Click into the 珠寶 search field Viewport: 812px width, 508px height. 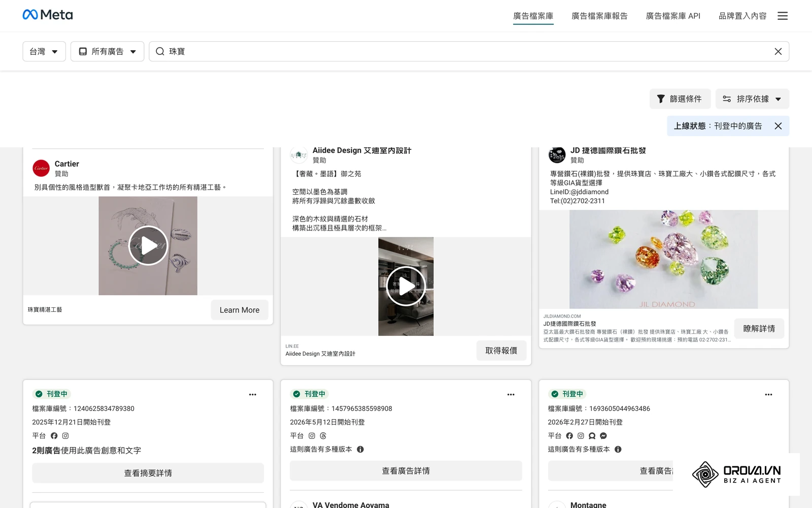tap(469, 51)
